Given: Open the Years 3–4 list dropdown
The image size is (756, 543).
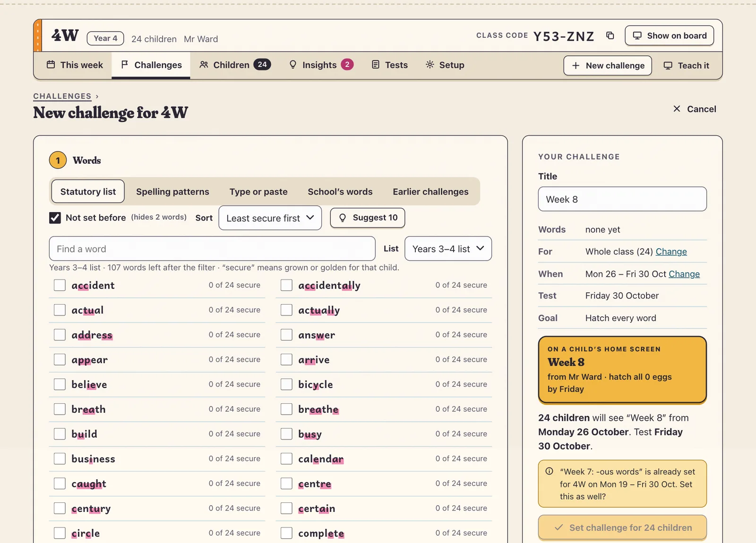Looking at the screenshot, I should tap(448, 249).
